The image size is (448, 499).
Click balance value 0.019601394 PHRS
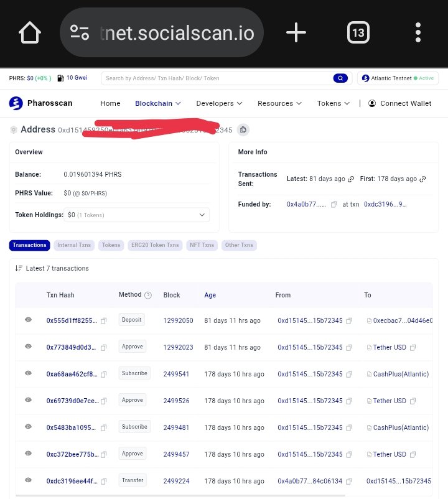(93, 174)
